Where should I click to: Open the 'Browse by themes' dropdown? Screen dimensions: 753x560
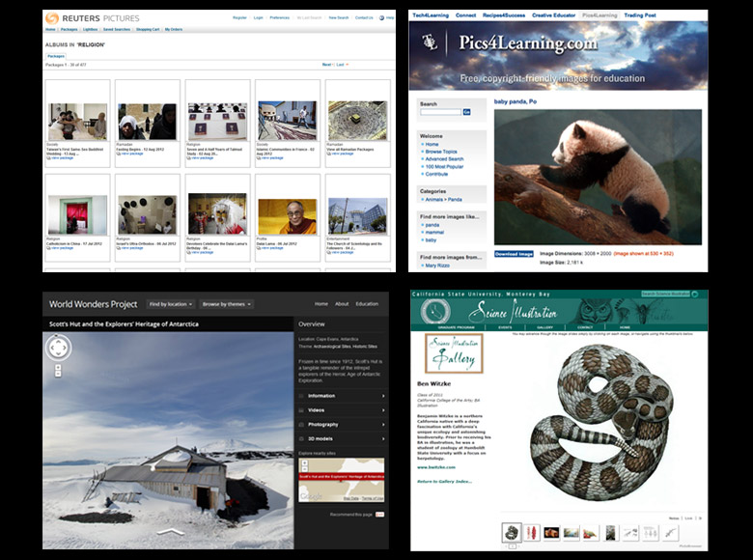(x=228, y=304)
